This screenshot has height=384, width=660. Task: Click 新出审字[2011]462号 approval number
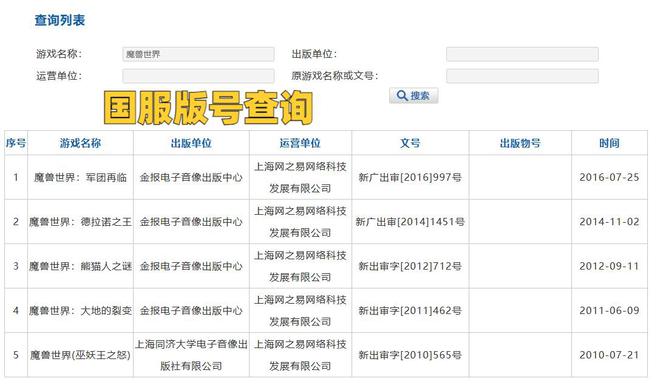[x=410, y=310]
